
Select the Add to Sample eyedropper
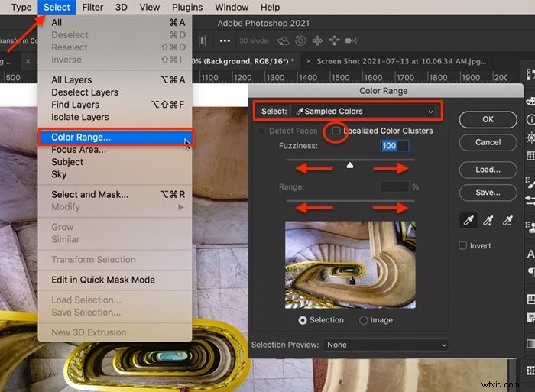[488, 220]
